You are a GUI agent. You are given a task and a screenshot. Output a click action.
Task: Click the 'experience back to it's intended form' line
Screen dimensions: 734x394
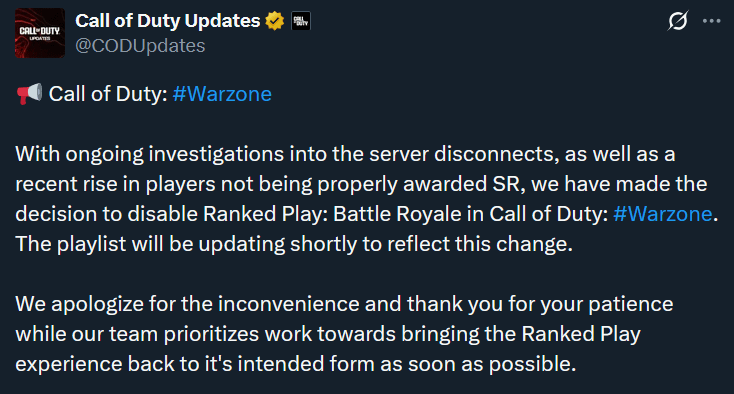coord(295,364)
